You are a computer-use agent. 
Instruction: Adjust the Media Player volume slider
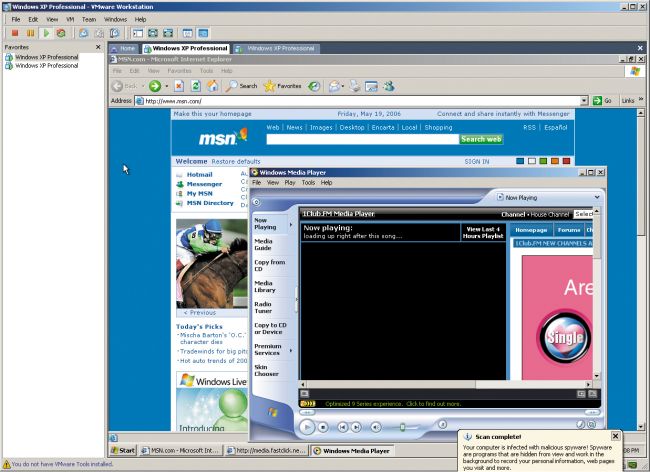(402, 427)
